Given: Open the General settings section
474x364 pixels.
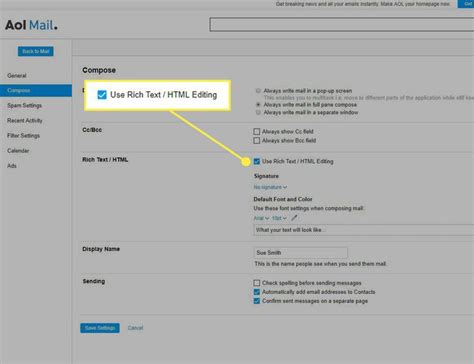Looking at the screenshot, I should tap(17, 76).
